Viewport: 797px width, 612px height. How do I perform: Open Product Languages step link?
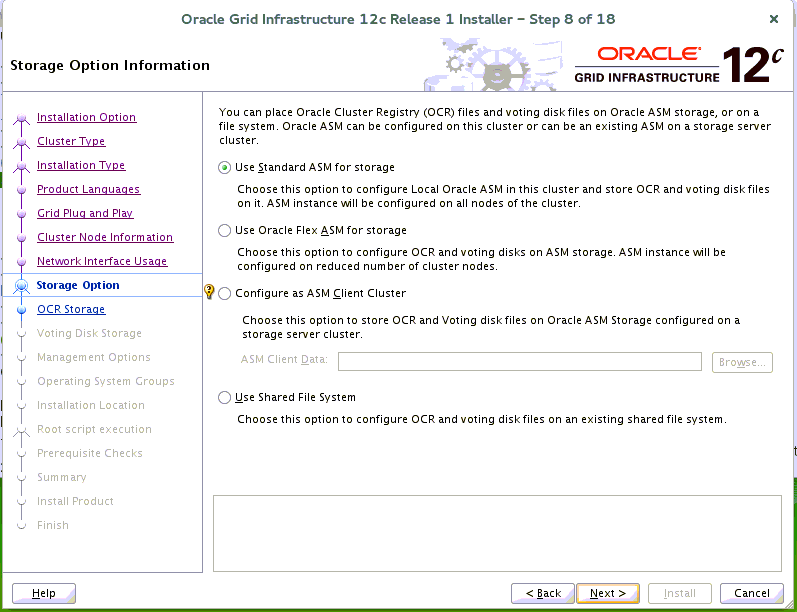[x=88, y=189]
